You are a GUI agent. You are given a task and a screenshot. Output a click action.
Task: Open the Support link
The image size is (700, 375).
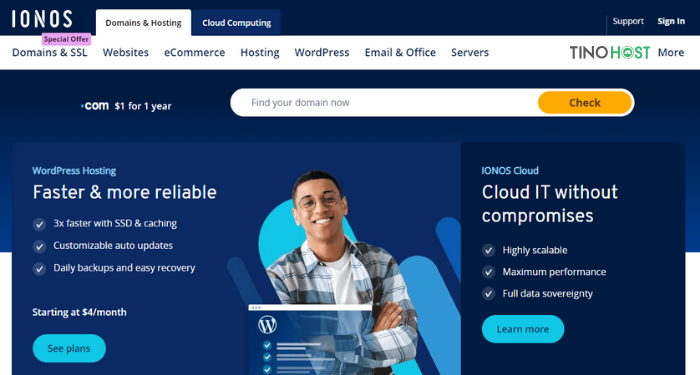628,21
